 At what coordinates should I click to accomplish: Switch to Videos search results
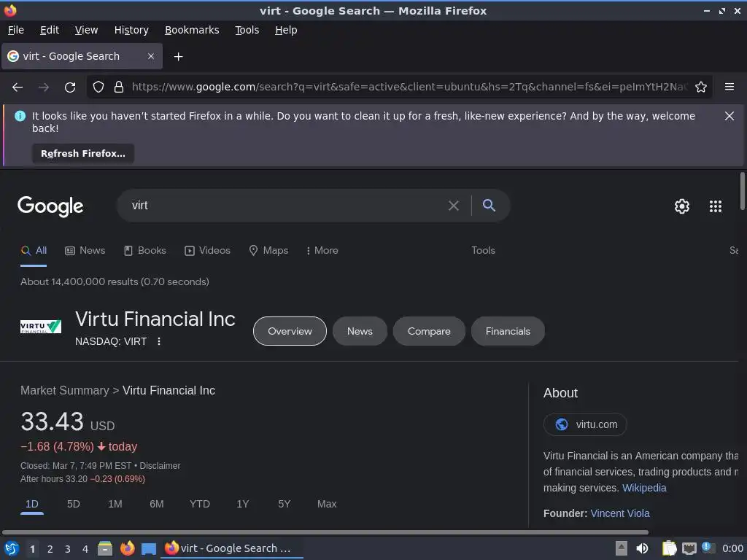click(x=207, y=251)
